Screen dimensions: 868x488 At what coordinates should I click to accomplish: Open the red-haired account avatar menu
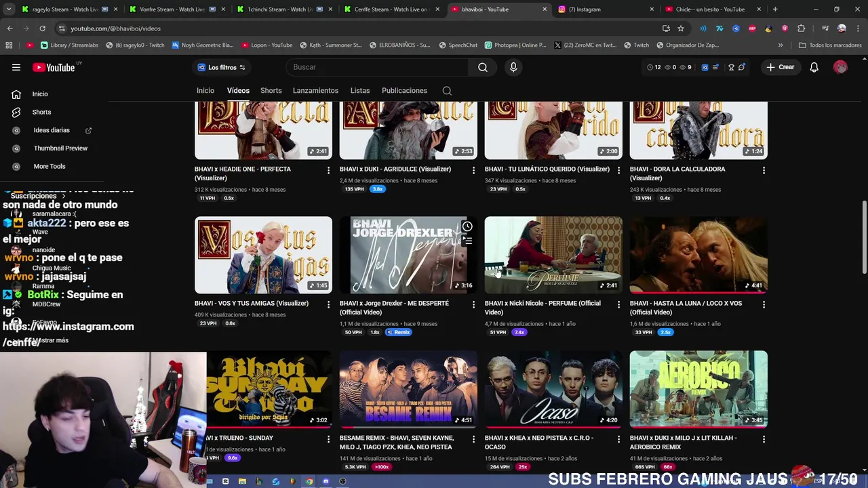pos(840,67)
